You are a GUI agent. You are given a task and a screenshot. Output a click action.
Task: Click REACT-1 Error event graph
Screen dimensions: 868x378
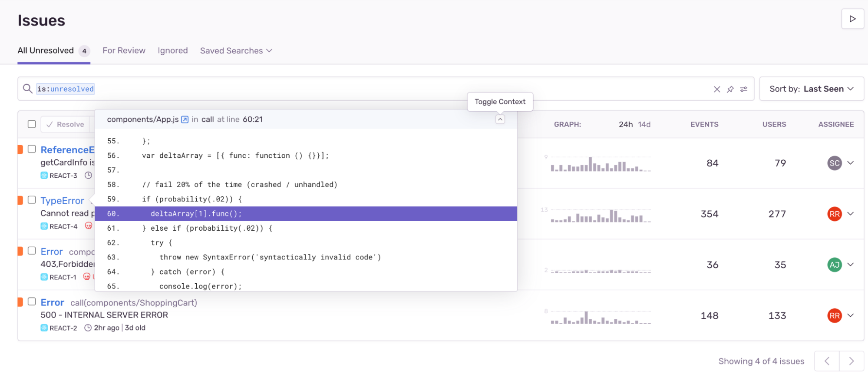point(601,271)
